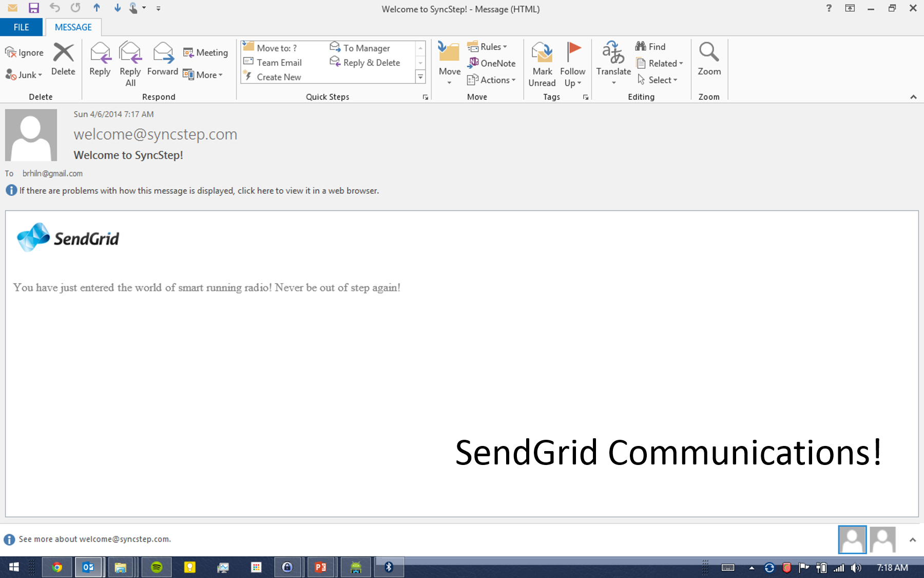Select the highlighted People Pane contact photo
924x578 pixels.
click(852, 539)
